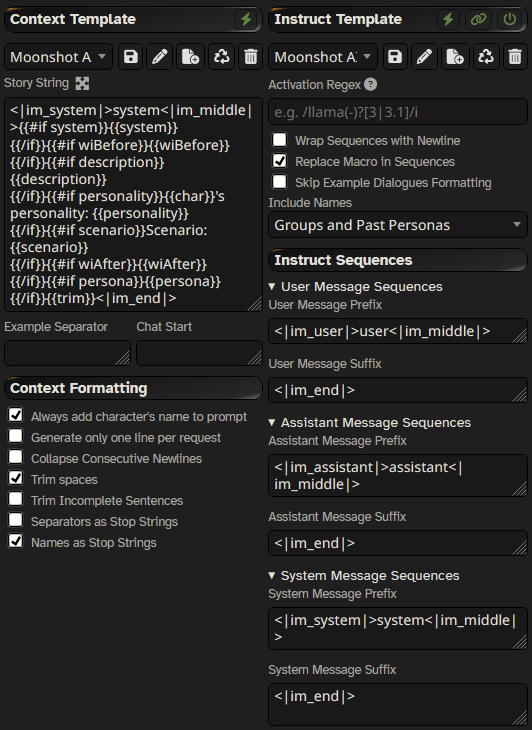Click the User Message Suffix field

pyautogui.click(x=397, y=390)
